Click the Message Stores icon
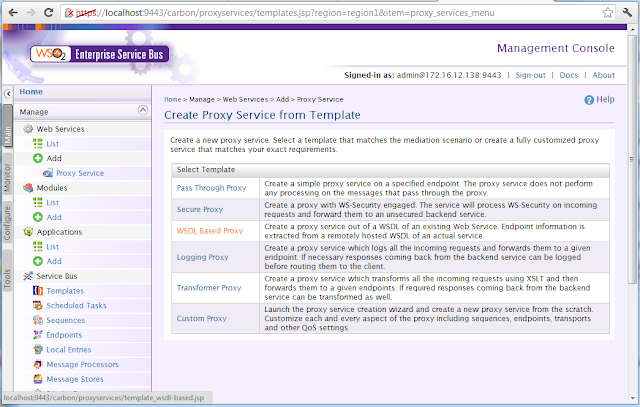 coord(38,379)
